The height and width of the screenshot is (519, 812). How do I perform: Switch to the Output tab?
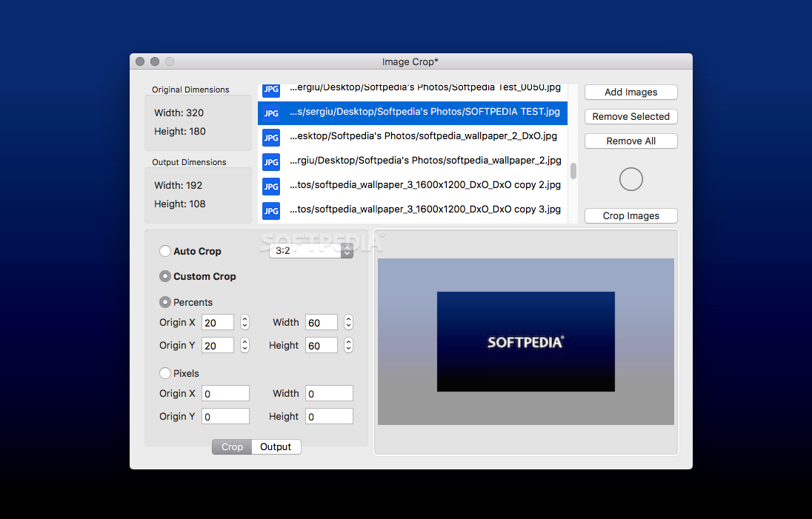[276, 446]
